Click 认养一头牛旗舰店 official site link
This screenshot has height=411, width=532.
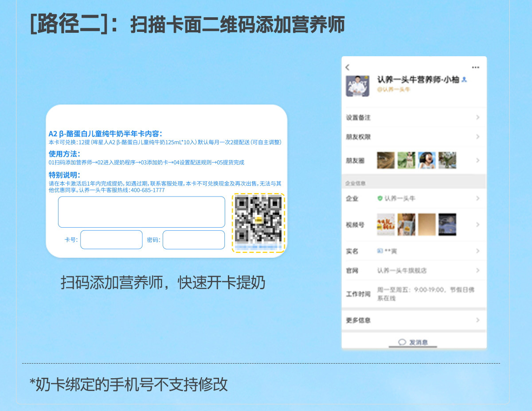point(402,270)
